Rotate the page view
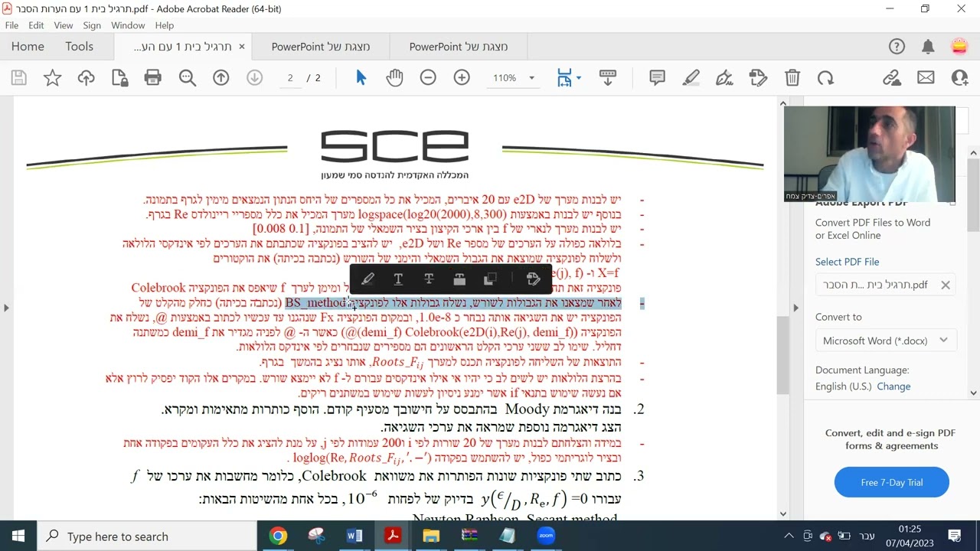The image size is (980, 551). click(x=825, y=77)
